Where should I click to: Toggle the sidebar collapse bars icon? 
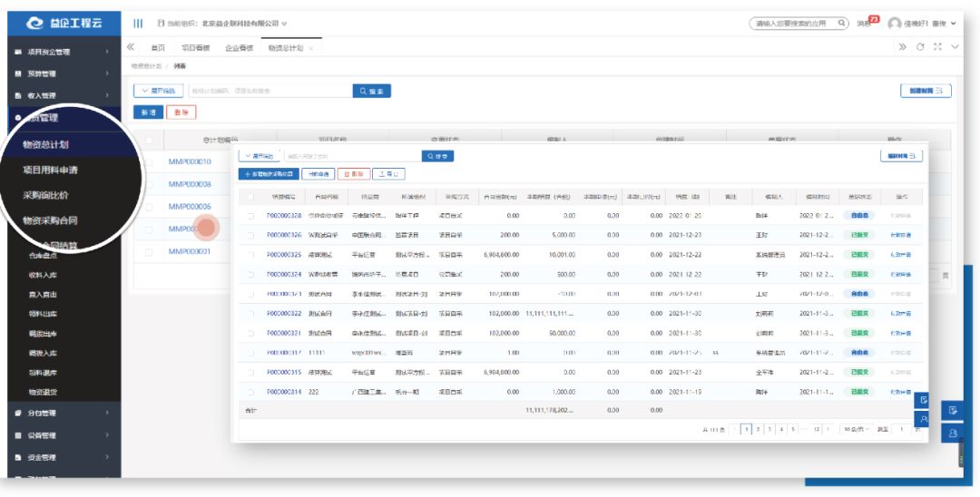click(x=138, y=24)
